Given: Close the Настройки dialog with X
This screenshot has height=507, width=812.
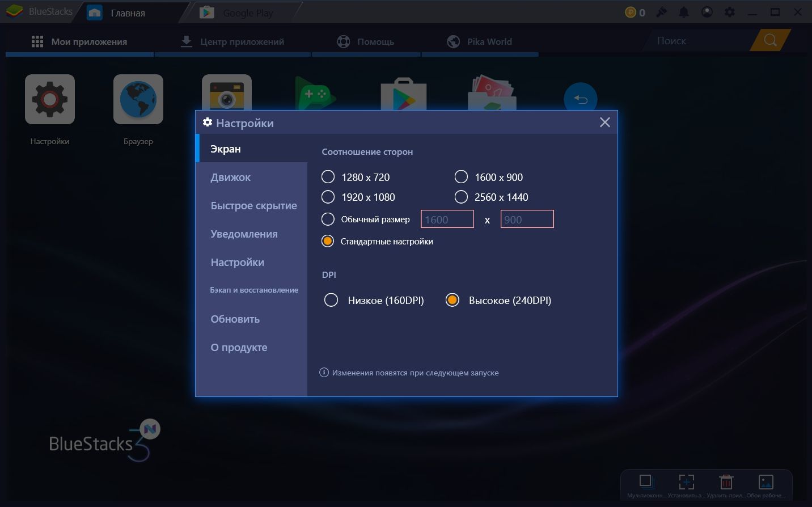Looking at the screenshot, I should [605, 122].
